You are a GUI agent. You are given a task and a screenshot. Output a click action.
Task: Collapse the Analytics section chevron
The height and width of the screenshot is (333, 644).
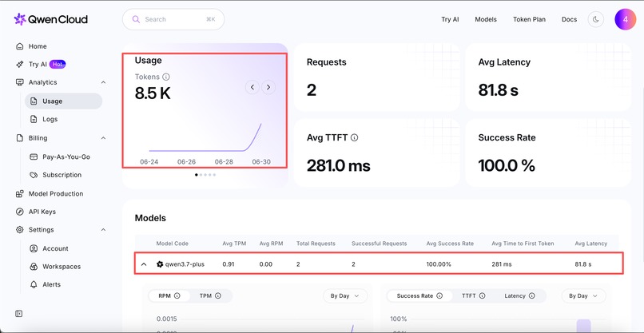pos(103,82)
